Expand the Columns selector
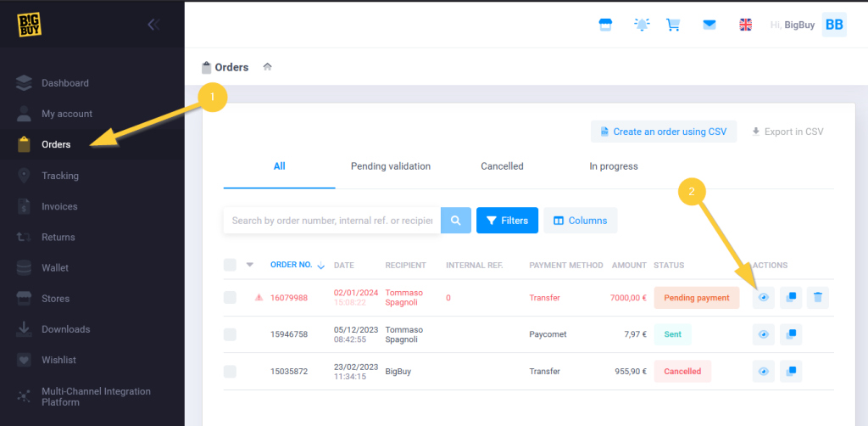Screen dimensions: 868x426 click(580, 221)
